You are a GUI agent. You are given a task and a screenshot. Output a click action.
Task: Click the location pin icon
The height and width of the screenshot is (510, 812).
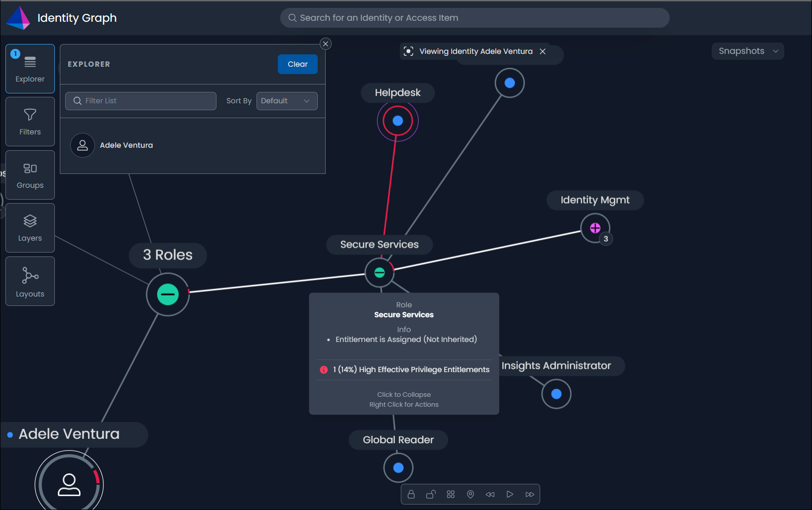(x=470, y=494)
